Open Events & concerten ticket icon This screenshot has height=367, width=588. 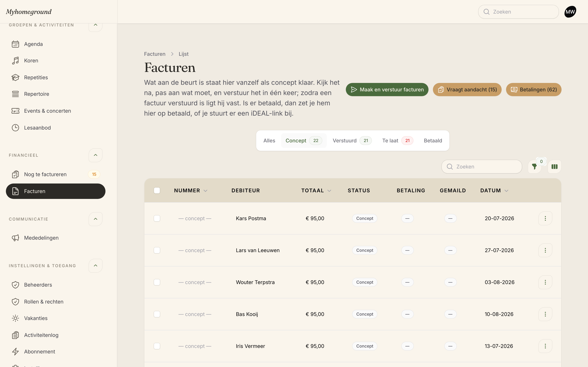click(x=15, y=111)
